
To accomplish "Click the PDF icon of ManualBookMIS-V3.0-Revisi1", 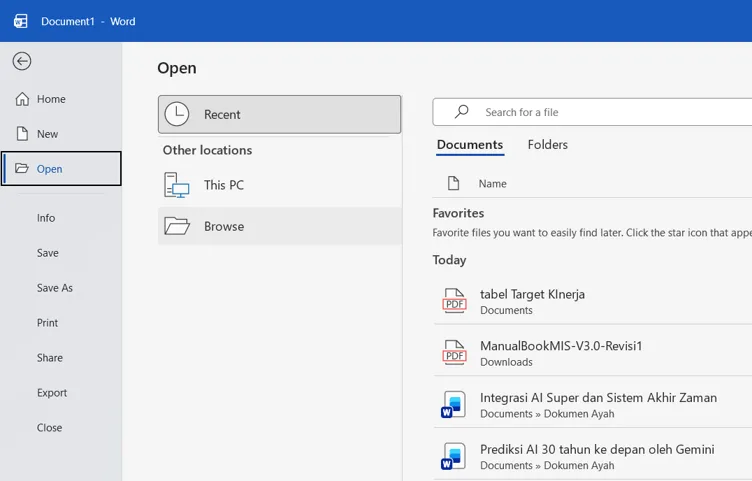I will [454, 353].
